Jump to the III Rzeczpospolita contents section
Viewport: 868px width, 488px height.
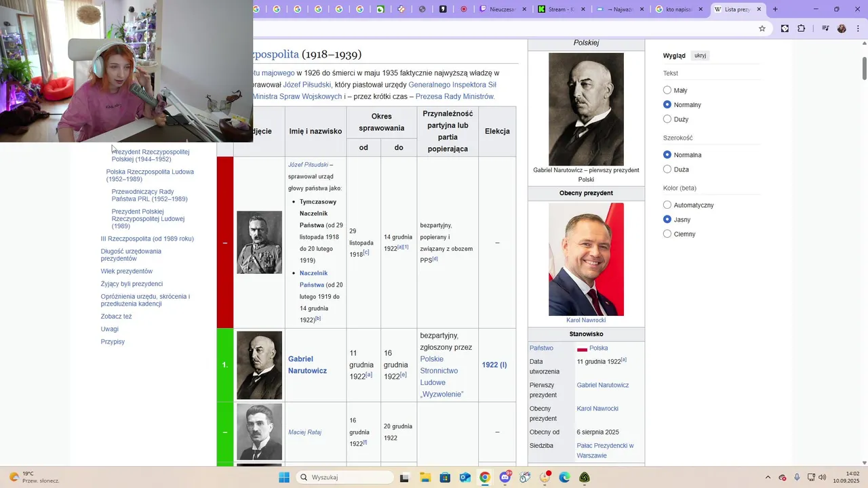[x=147, y=239]
